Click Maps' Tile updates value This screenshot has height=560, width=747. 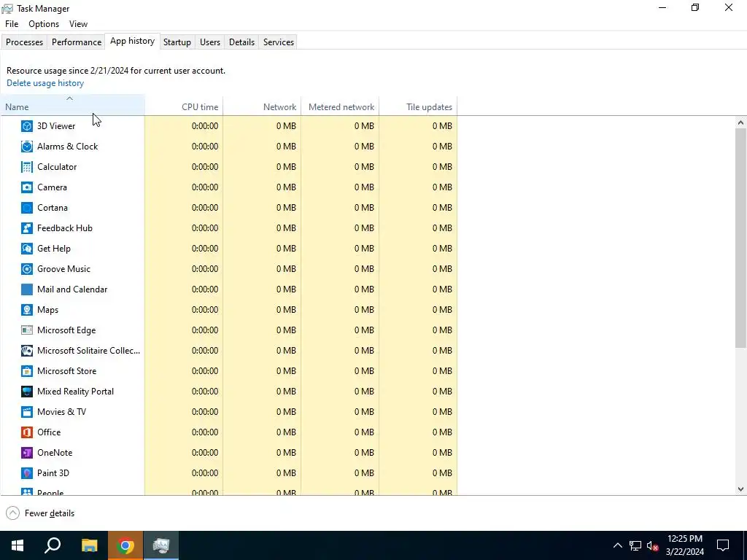click(442, 310)
